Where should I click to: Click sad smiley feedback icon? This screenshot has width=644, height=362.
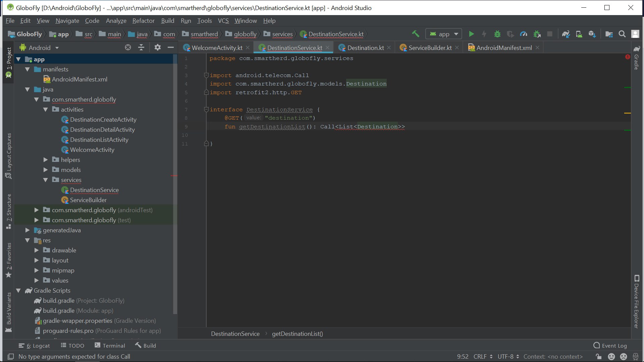[x=624, y=357]
